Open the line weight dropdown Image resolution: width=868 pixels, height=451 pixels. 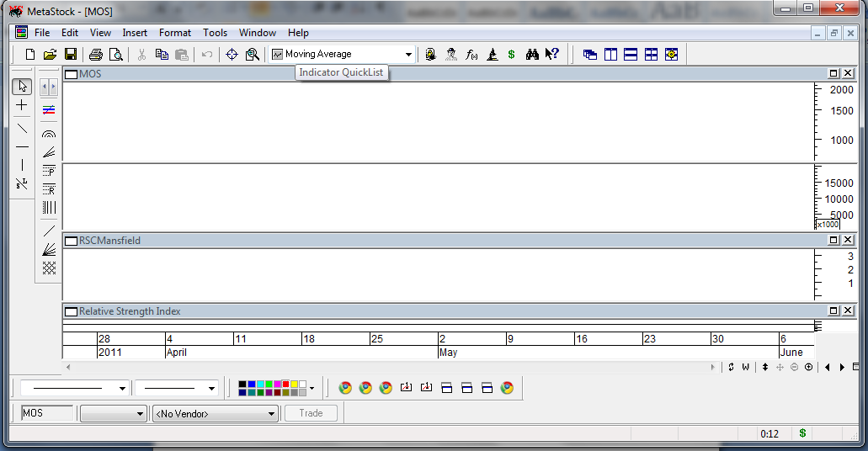(x=211, y=389)
